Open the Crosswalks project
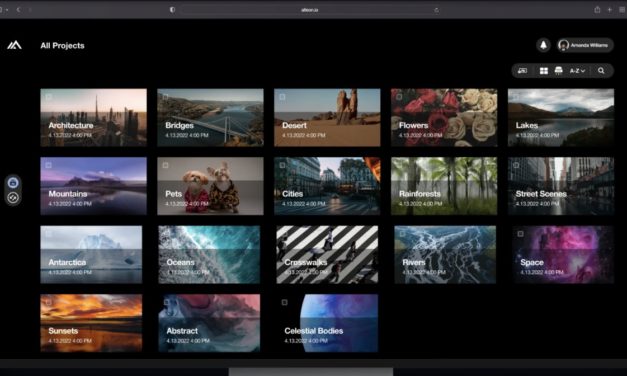The image size is (627, 376). click(327, 254)
